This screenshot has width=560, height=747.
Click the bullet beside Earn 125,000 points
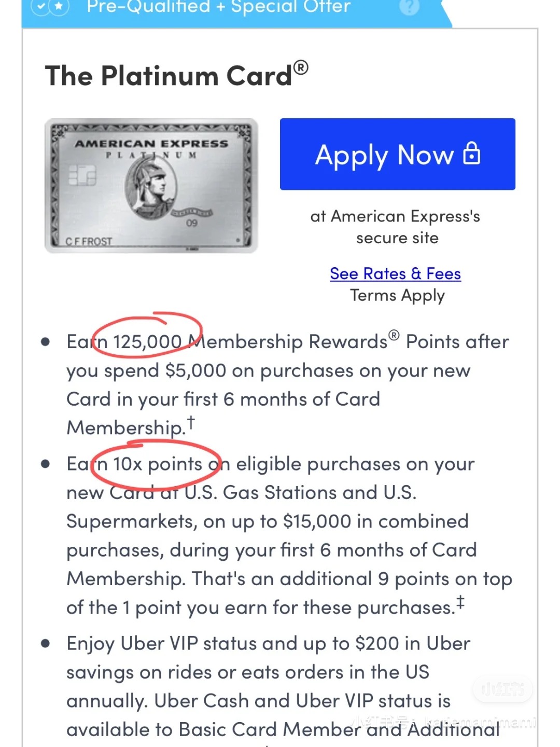[46, 341]
